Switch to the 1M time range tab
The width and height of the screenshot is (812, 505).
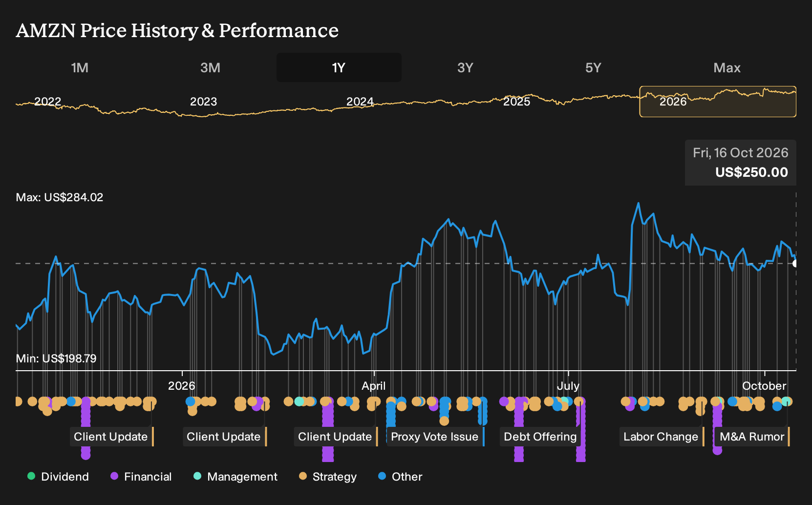pyautogui.click(x=80, y=67)
